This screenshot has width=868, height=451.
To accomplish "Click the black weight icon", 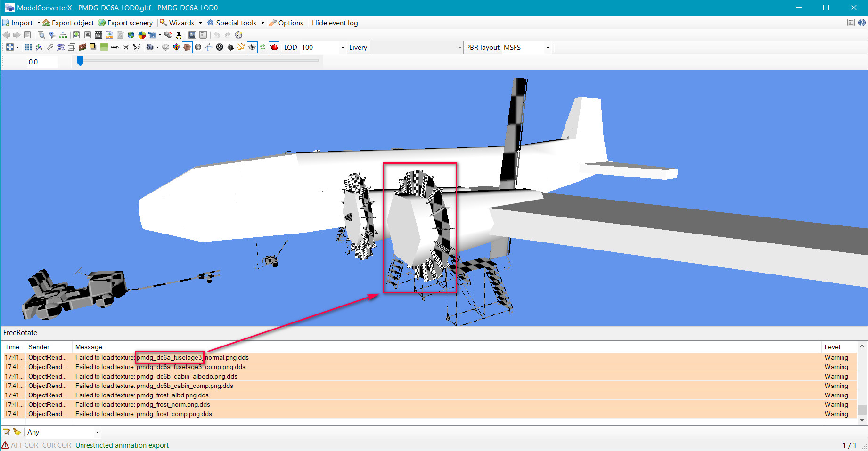I will [x=230, y=47].
